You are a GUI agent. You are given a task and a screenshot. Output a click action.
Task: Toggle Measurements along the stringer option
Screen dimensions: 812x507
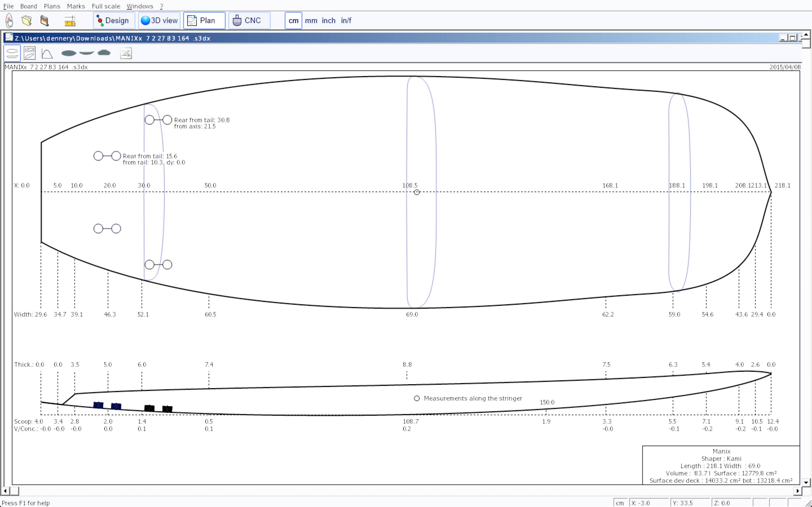point(417,398)
